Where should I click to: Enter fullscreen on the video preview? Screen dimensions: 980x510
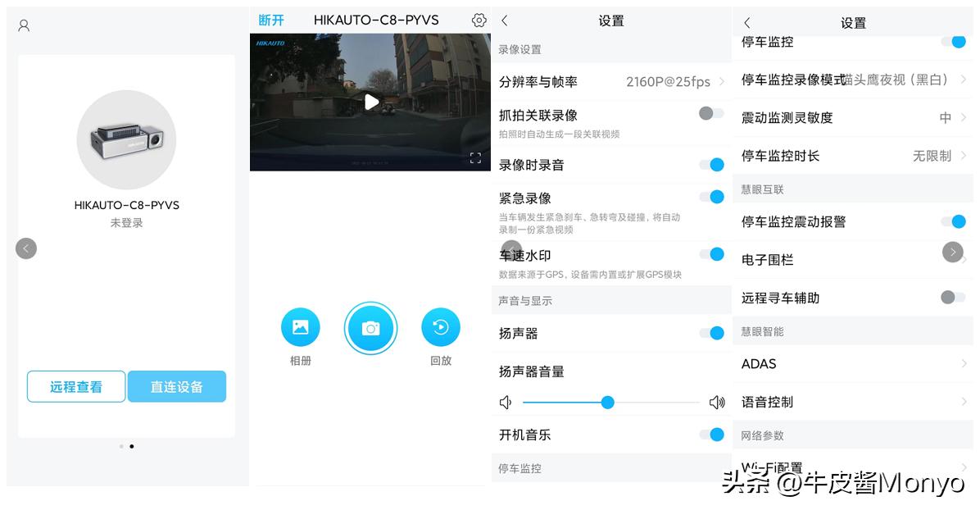pos(475,159)
